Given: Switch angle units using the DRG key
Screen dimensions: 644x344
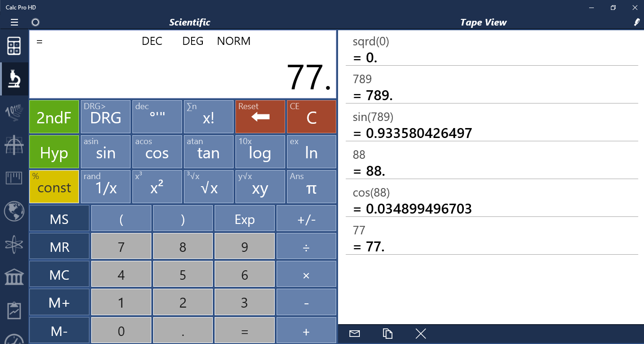Looking at the screenshot, I should click(105, 116).
